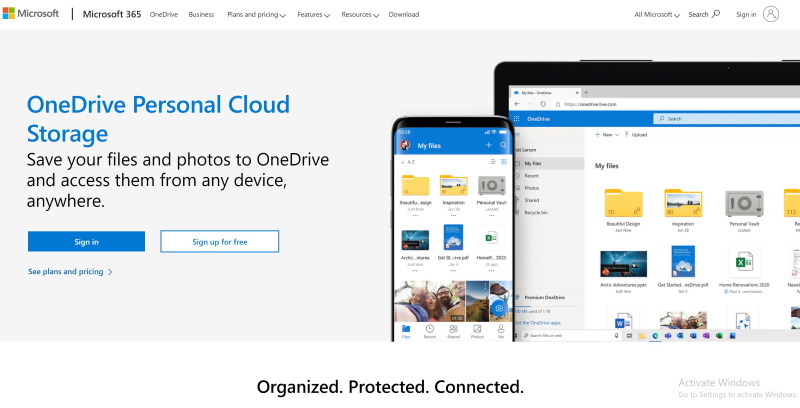This screenshot has height=408, width=800.
Task: Expand the All Microsoft menu
Action: tap(657, 14)
